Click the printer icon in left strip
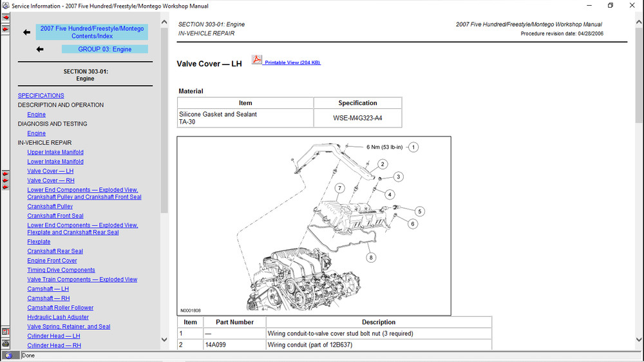 pyautogui.click(x=5, y=343)
